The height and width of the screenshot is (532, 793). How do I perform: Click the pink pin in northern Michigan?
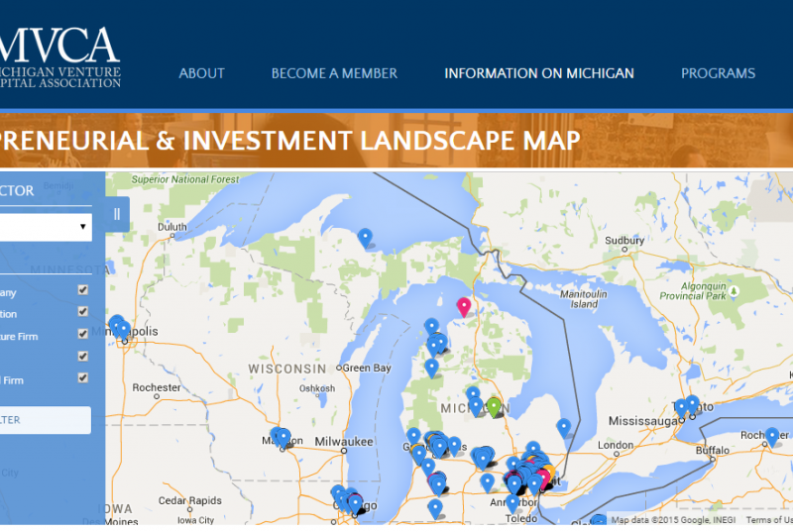tap(464, 307)
